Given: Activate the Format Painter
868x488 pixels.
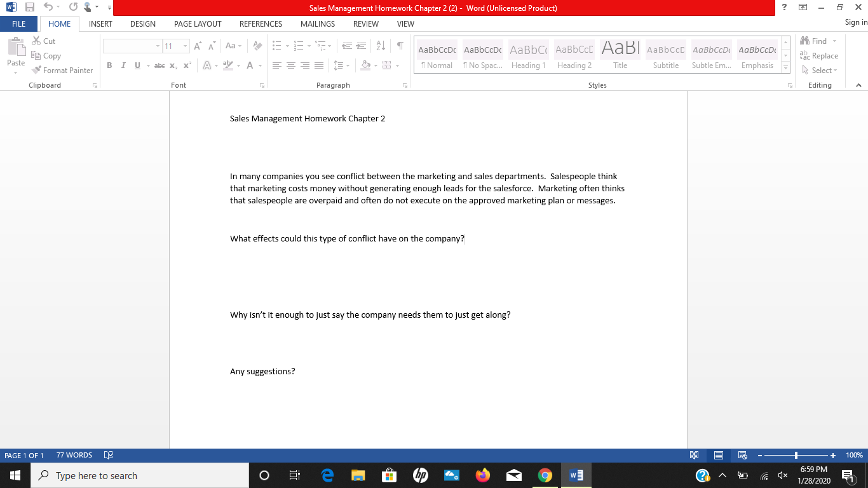Looking at the screenshot, I should pos(62,70).
